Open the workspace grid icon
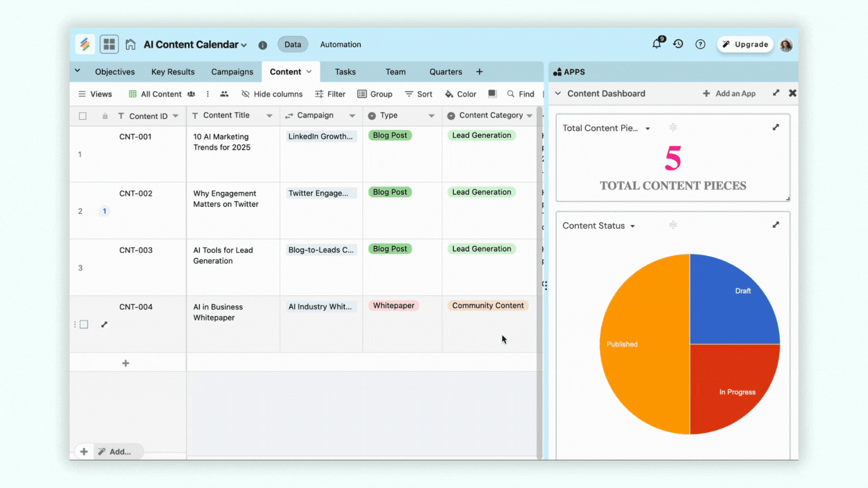868x488 pixels. coord(109,44)
